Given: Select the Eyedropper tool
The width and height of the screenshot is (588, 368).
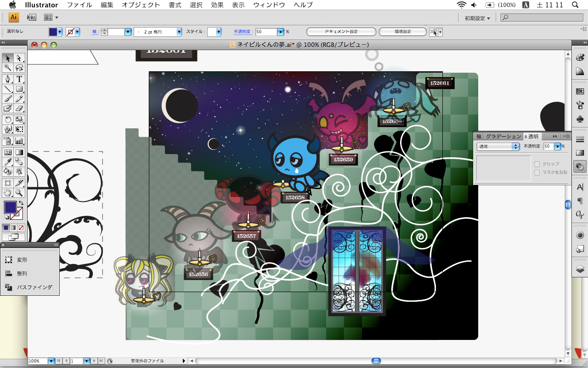Looking at the screenshot, I should point(7,162).
